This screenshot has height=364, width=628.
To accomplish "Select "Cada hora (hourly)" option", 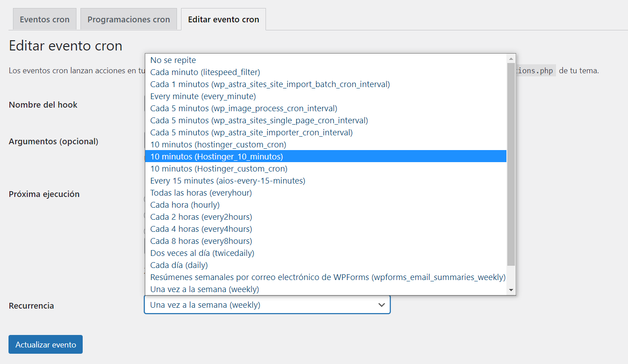I will [185, 205].
